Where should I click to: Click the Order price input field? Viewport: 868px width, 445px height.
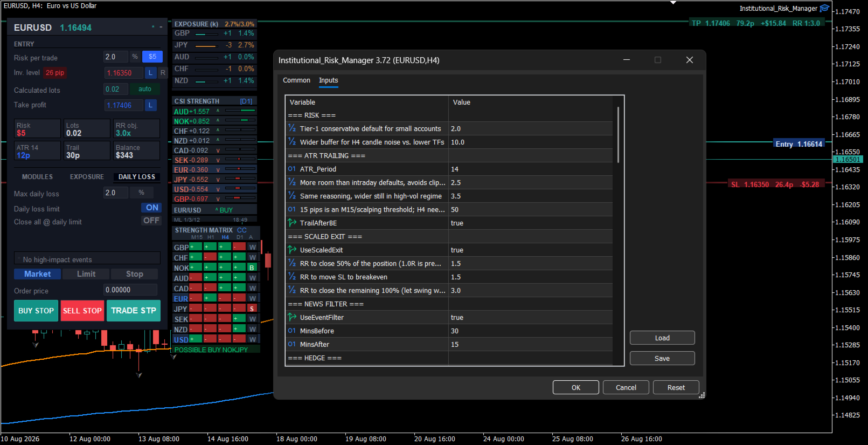click(130, 290)
